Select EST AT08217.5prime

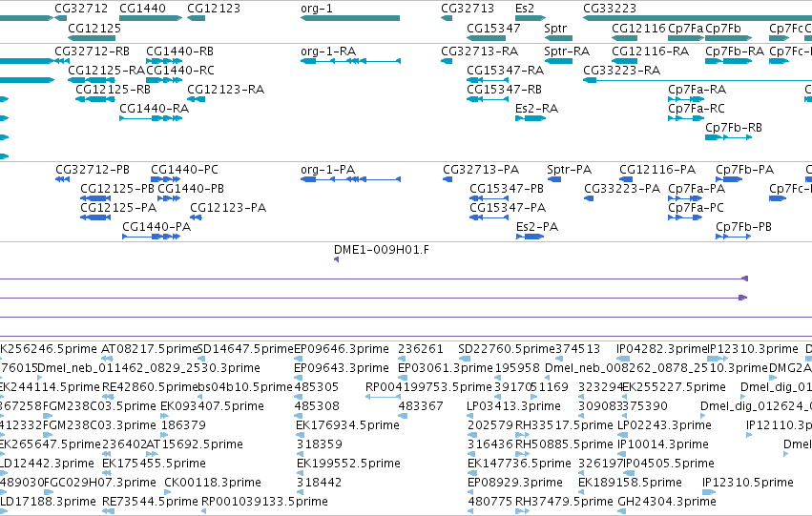tap(150, 349)
